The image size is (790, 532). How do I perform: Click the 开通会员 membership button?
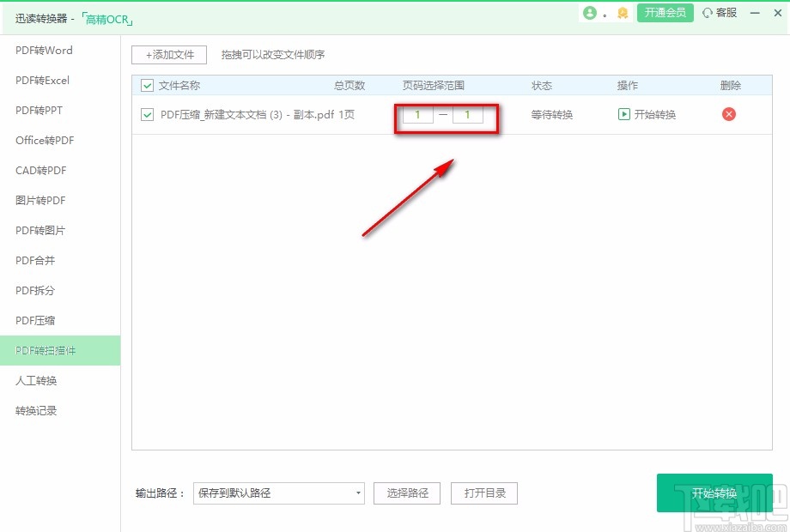tap(665, 14)
